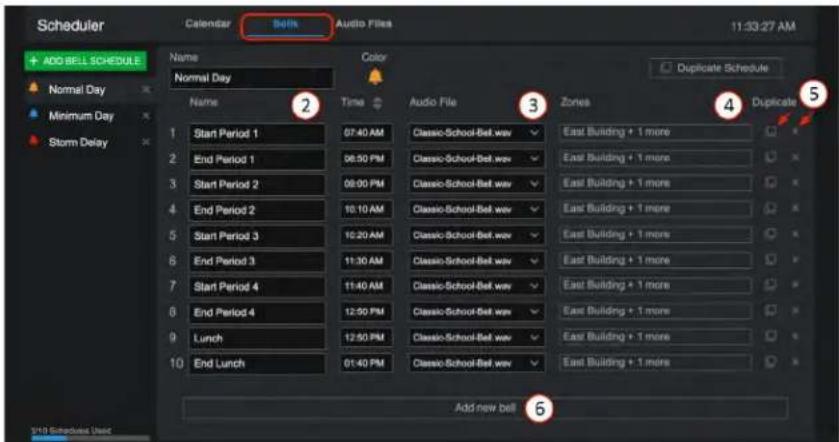The height and width of the screenshot is (442, 839).
Task: Edit the 01:40 PM time field
Action: (x=367, y=363)
